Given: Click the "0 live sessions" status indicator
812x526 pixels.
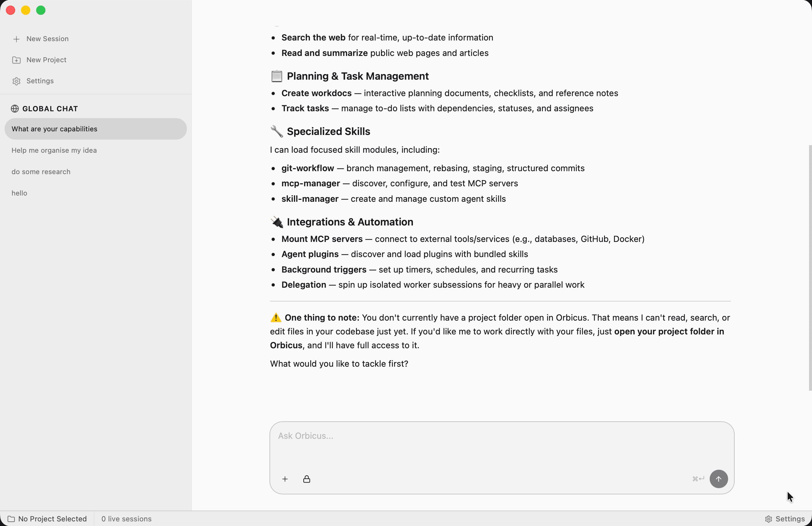Looking at the screenshot, I should (x=126, y=519).
